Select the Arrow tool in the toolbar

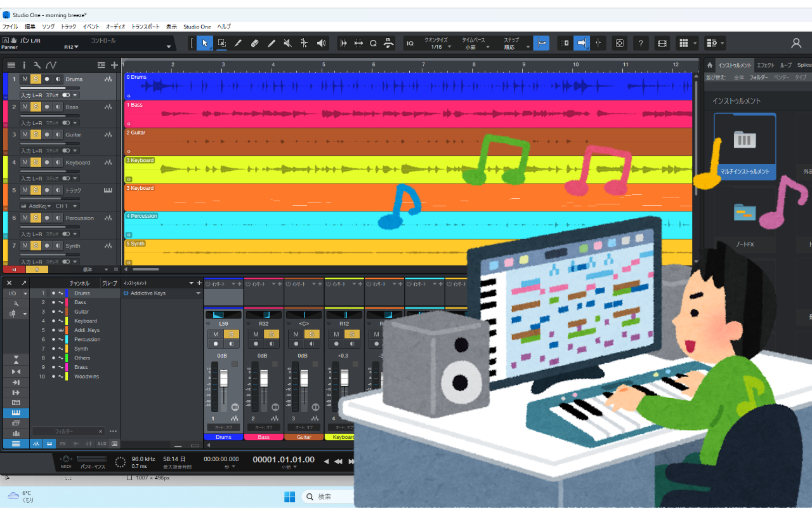(x=204, y=43)
